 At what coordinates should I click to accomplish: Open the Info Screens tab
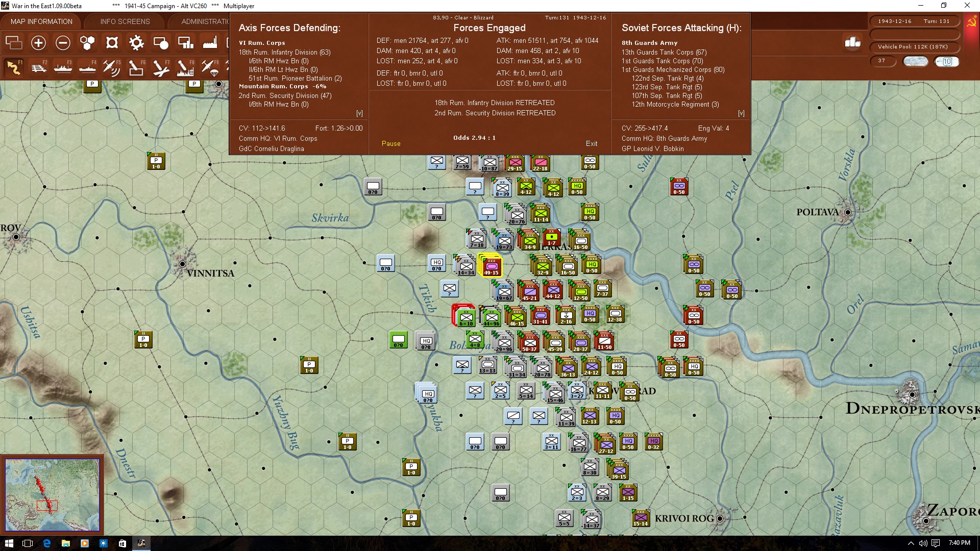(x=125, y=21)
